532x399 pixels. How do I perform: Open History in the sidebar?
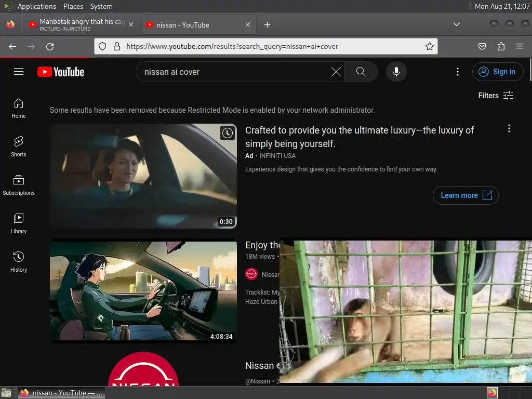(x=19, y=262)
